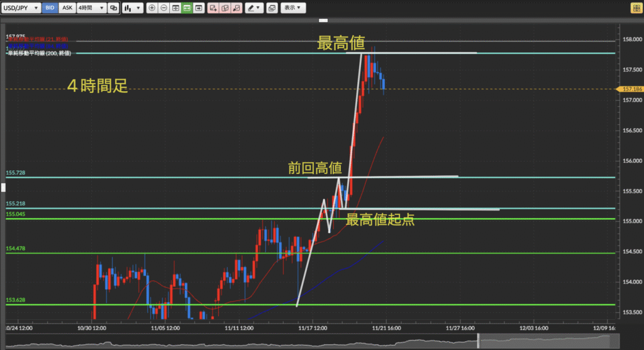Click the 157.186 current price label

[x=631, y=89]
